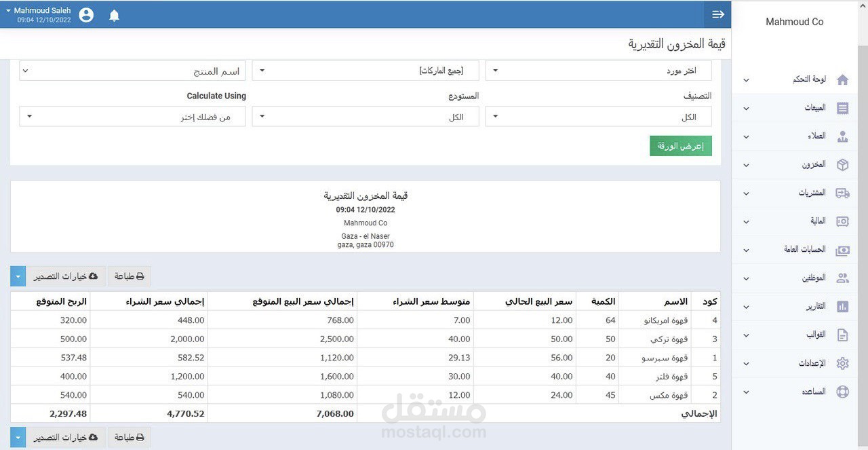Click the settings (الإعدادات) gear icon
The width and height of the screenshot is (868, 450).
click(x=843, y=363)
